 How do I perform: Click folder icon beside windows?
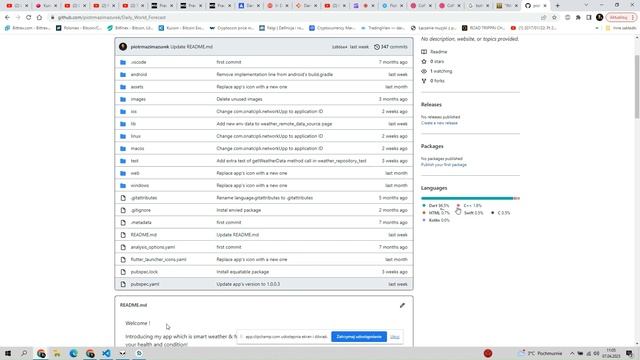(123, 185)
